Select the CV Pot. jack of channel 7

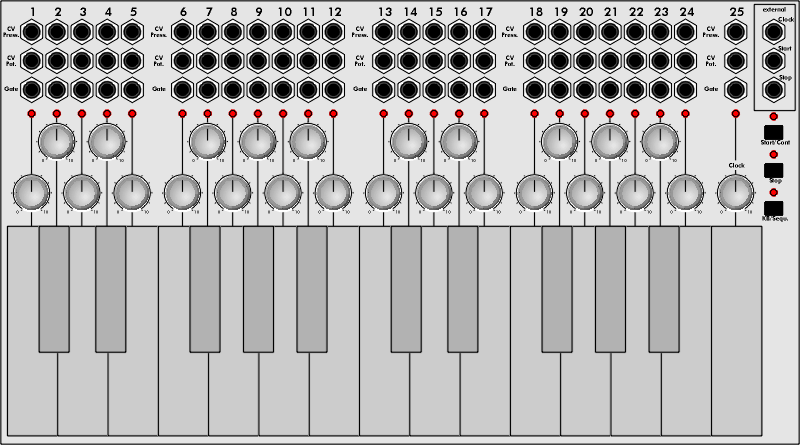click(208, 60)
